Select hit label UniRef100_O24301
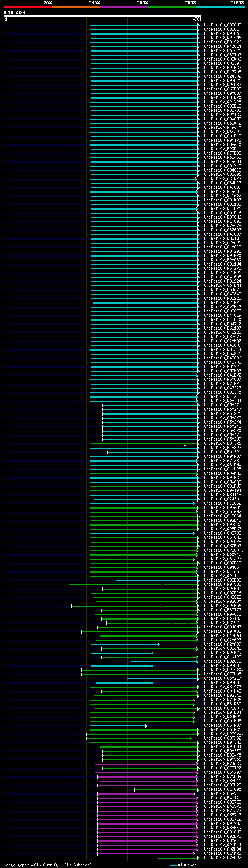Viewport: 248px width, 868px height. click(222, 499)
